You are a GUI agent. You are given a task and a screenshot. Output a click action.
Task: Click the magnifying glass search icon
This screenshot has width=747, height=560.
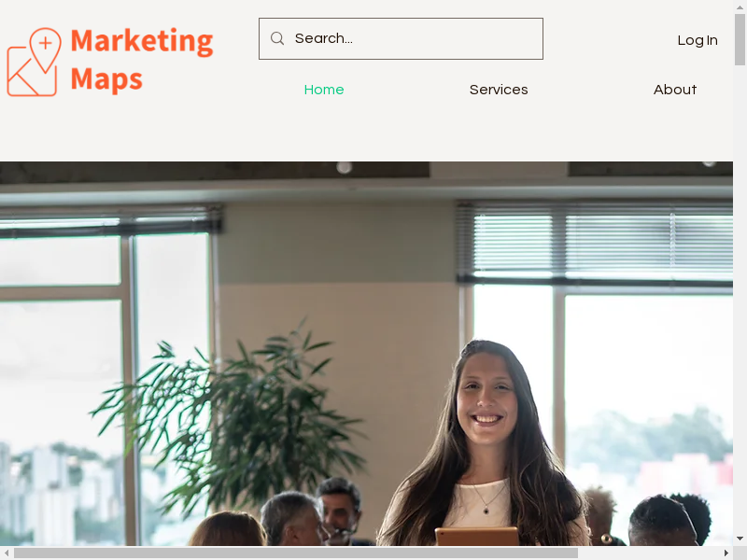pyautogui.click(x=277, y=38)
